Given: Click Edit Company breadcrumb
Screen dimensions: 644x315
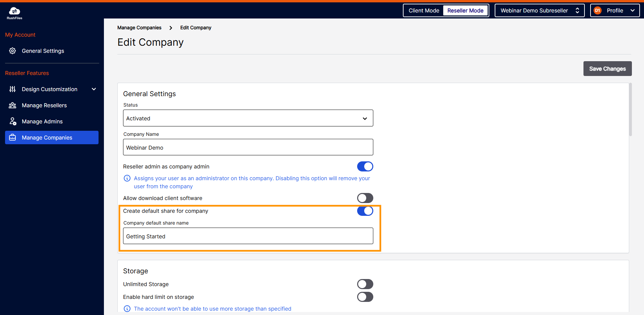Looking at the screenshot, I should pyautogui.click(x=196, y=28).
